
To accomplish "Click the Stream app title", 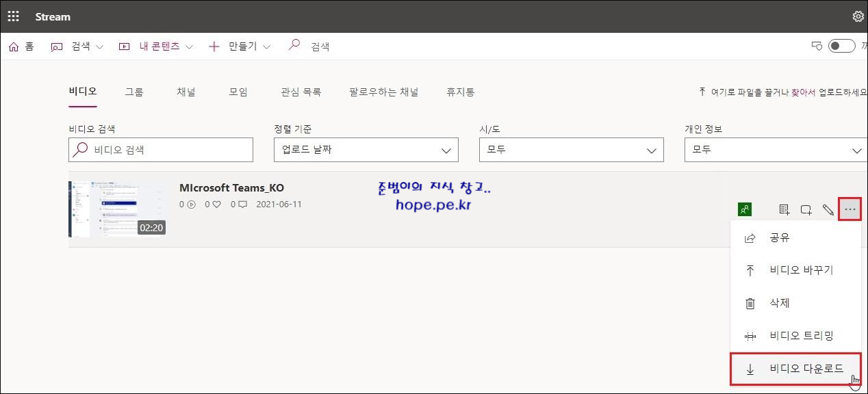I will (53, 16).
